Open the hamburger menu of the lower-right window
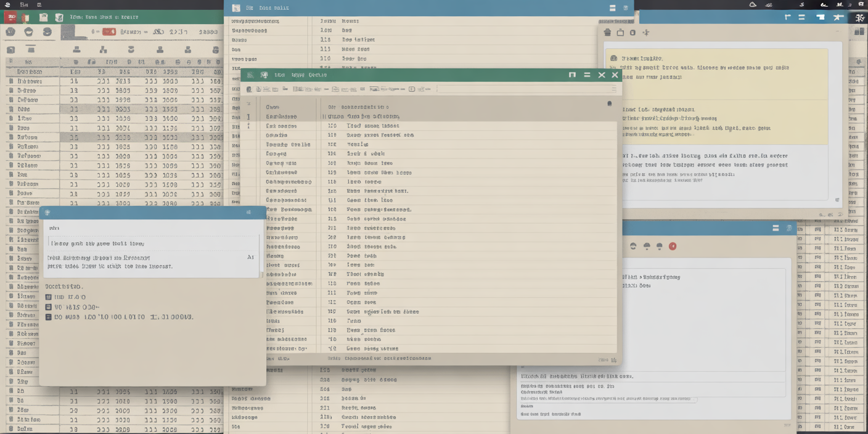The width and height of the screenshot is (868, 434). [x=776, y=228]
